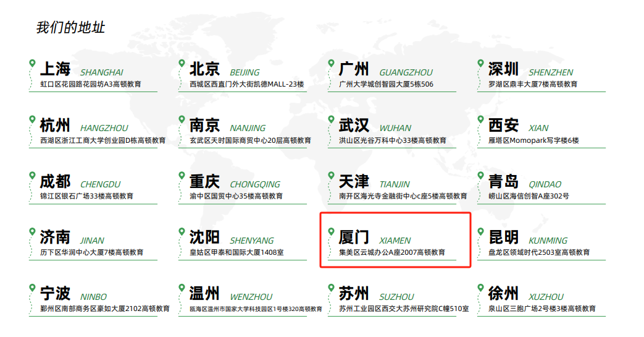Click the location pin beside 杭州
This screenshot has height=337, width=644.
pyautogui.click(x=32, y=120)
